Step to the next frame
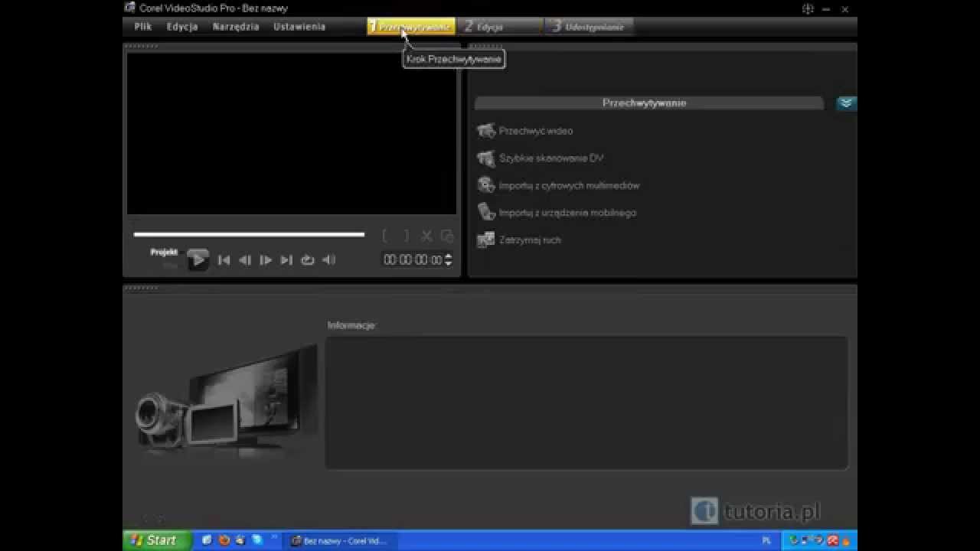Image resolution: width=980 pixels, height=551 pixels. click(x=266, y=260)
